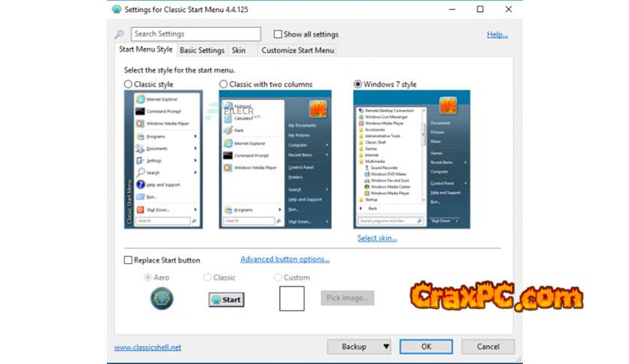Click the Classic Shell icon in title bar
The height and width of the screenshot is (364, 629).
[x=116, y=9]
